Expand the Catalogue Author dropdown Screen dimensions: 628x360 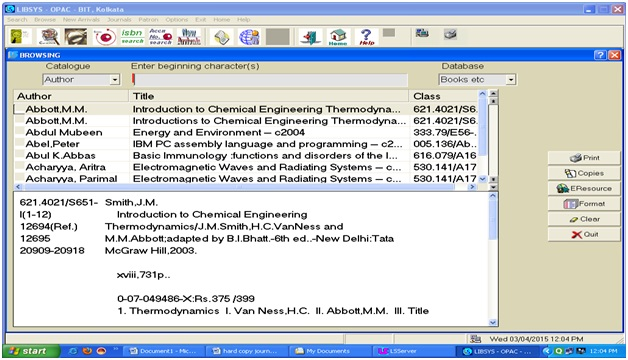[115, 80]
